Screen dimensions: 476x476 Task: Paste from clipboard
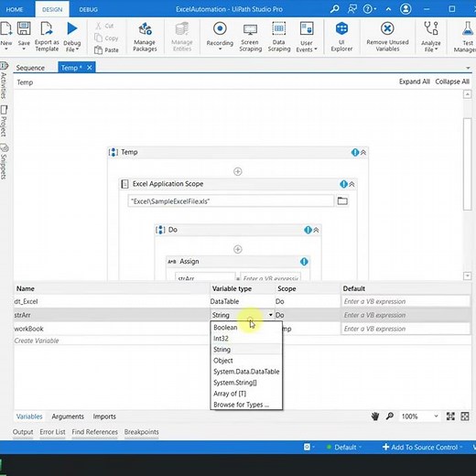pos(106,49)
